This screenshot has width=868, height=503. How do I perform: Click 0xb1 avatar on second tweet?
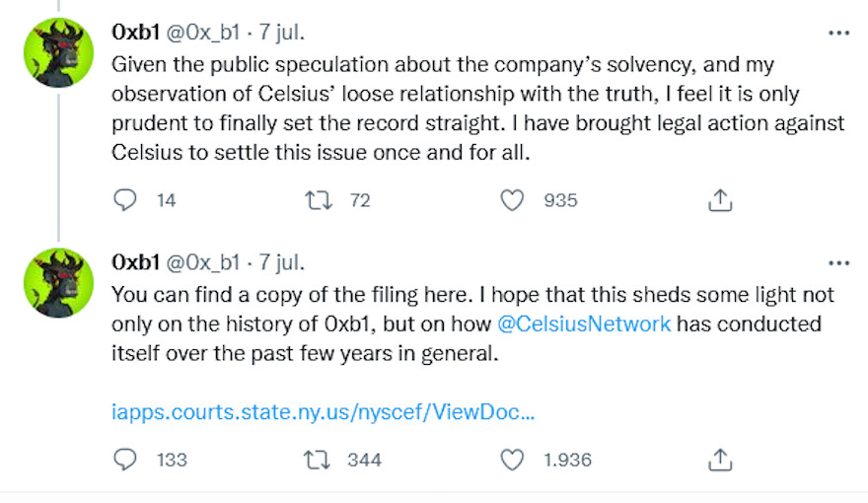pos(57,282)
